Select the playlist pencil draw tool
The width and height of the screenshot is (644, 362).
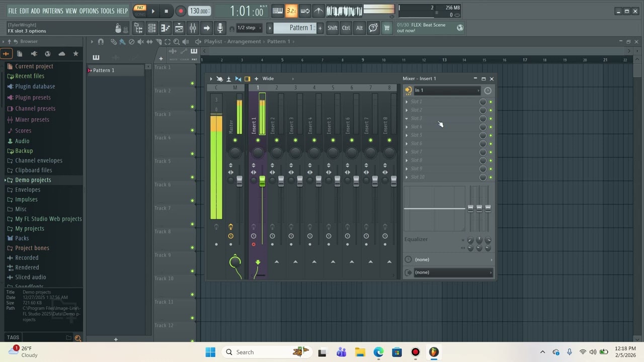coord(114,42)
